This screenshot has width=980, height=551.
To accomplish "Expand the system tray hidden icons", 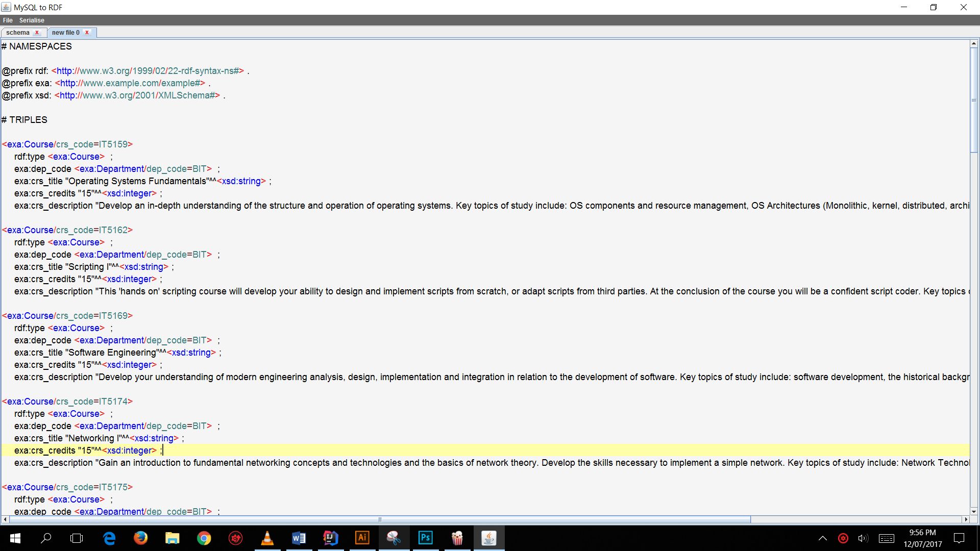I will (823, 538).
